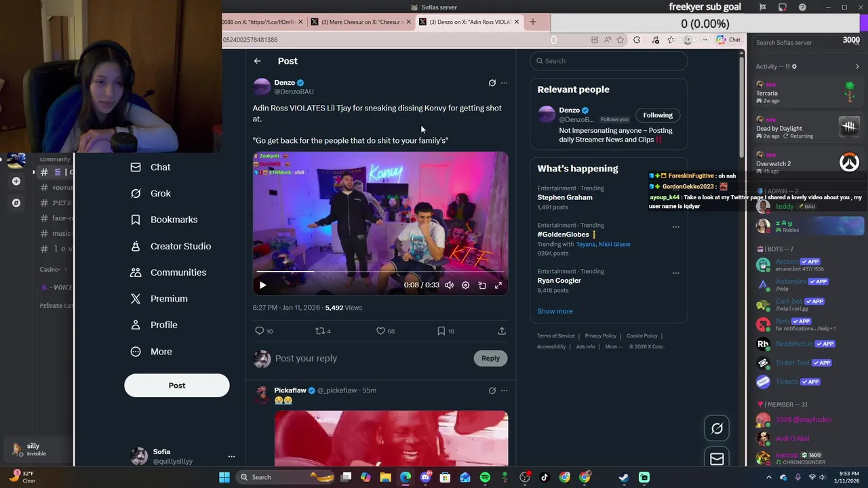
Task: Open Stephen Graham trending topic
Action: (565, 197)
